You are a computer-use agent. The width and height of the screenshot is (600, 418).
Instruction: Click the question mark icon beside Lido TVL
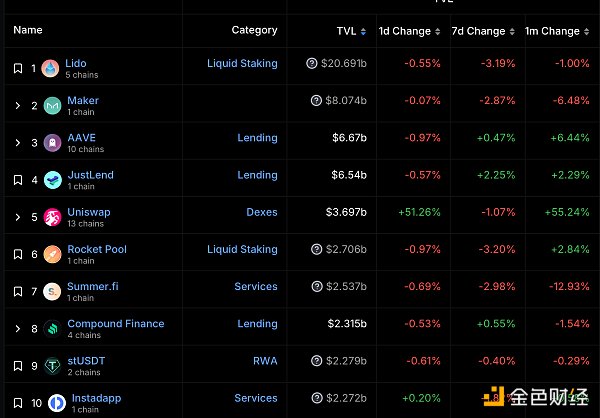point(312,64)
